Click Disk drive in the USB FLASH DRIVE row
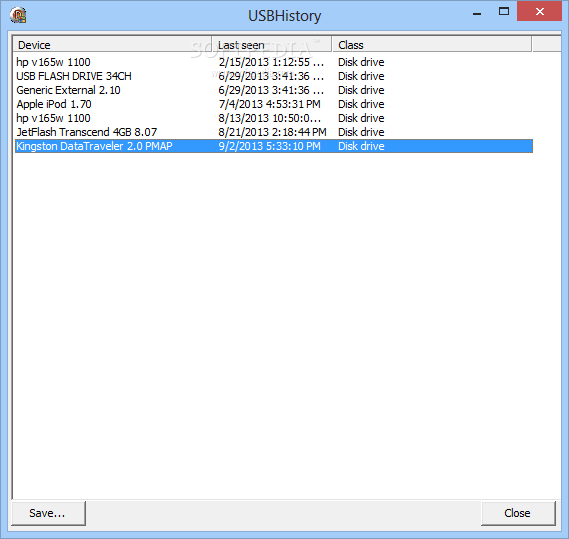This screenshot has width=569, height=539. click(361, 76)
